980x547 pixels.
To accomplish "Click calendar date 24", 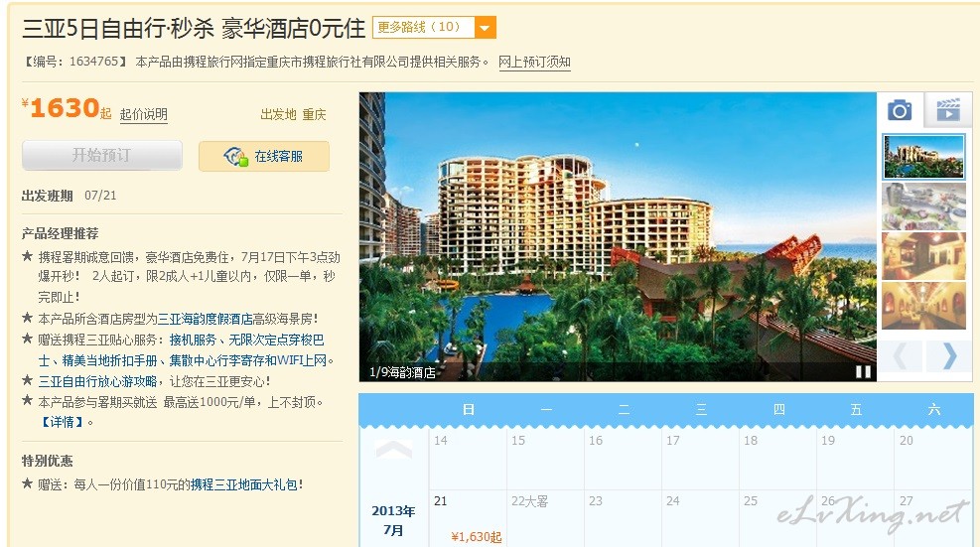I will coord(700,519).
